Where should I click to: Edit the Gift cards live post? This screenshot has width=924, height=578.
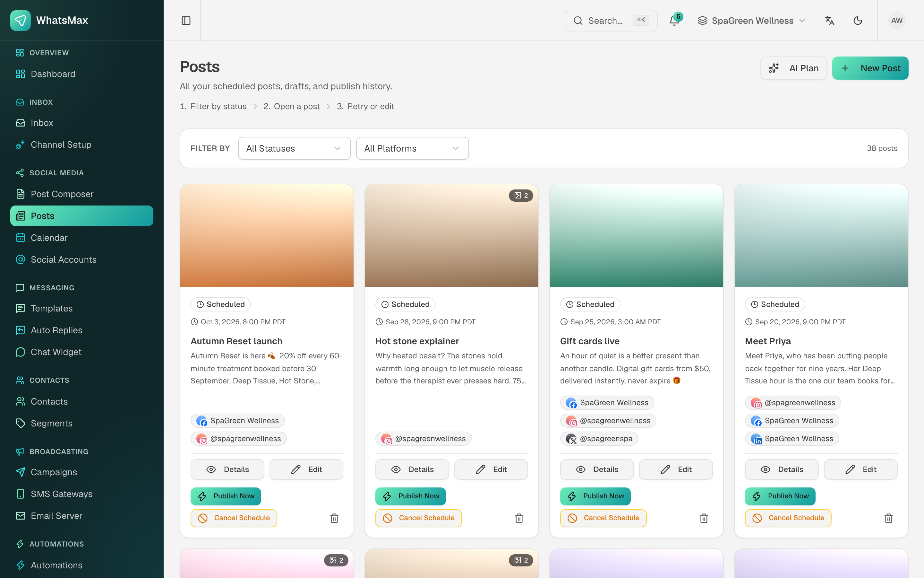click(x=676, y=469)
